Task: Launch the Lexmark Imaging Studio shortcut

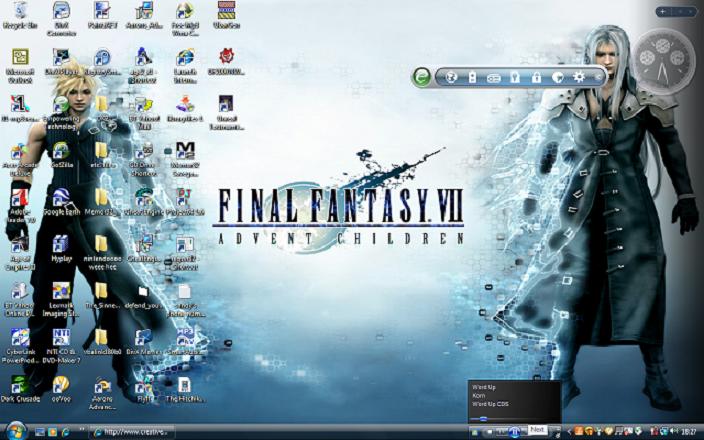Action: [61, 300]
